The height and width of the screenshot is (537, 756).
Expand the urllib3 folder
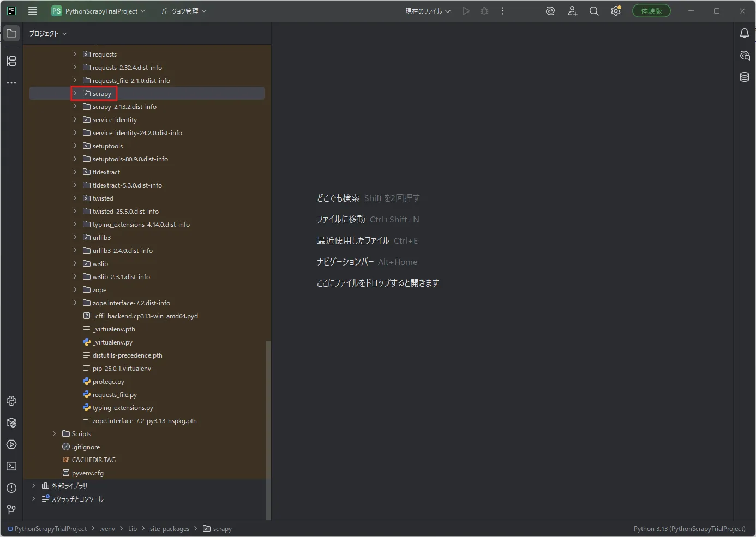(75, 238)
